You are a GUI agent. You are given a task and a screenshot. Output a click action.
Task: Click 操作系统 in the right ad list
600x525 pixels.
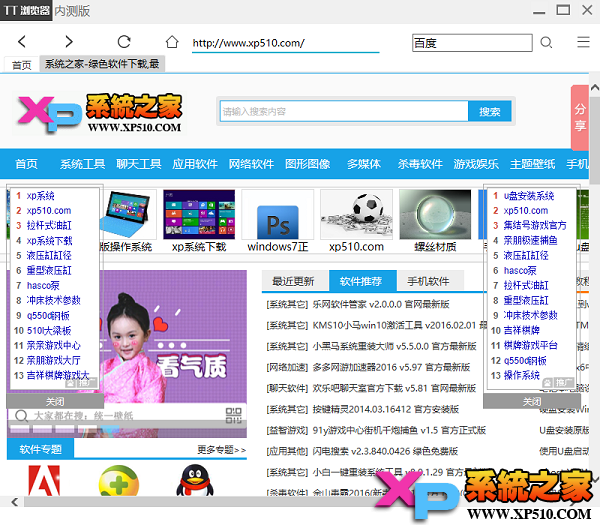522,375
